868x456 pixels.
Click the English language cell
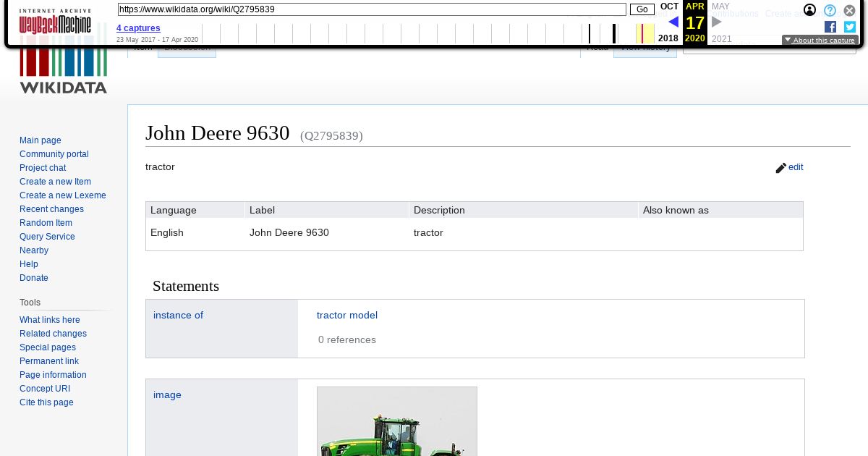click(167, 232)
